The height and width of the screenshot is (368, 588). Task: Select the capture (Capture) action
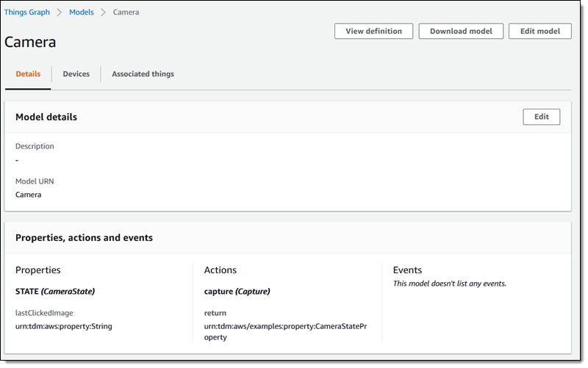click(237, 291)
